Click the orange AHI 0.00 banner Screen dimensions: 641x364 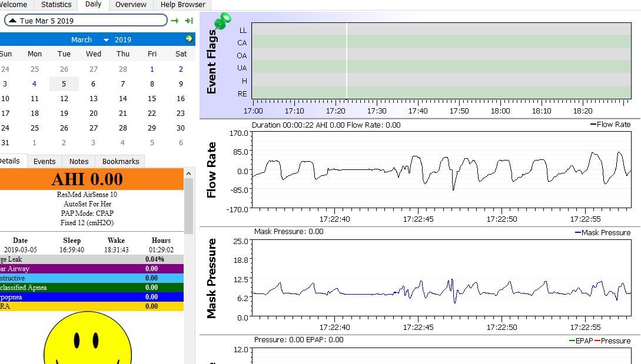[92, 179]
